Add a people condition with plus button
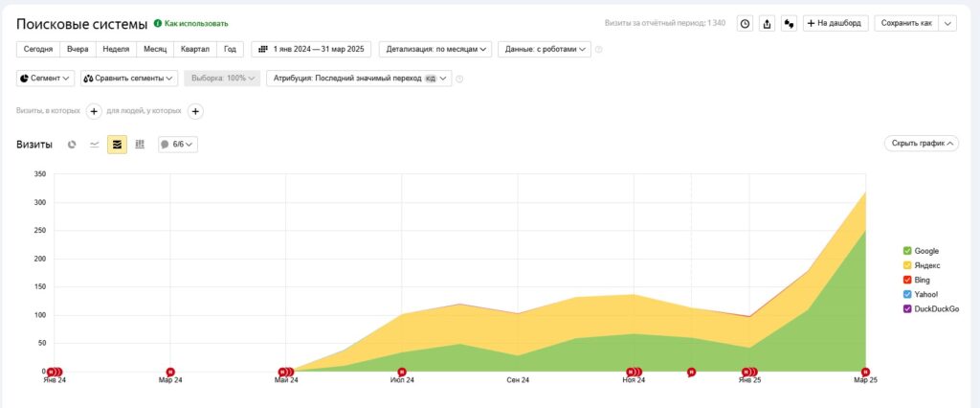This screenshot has width=980, height=408. tap(195, 111)
